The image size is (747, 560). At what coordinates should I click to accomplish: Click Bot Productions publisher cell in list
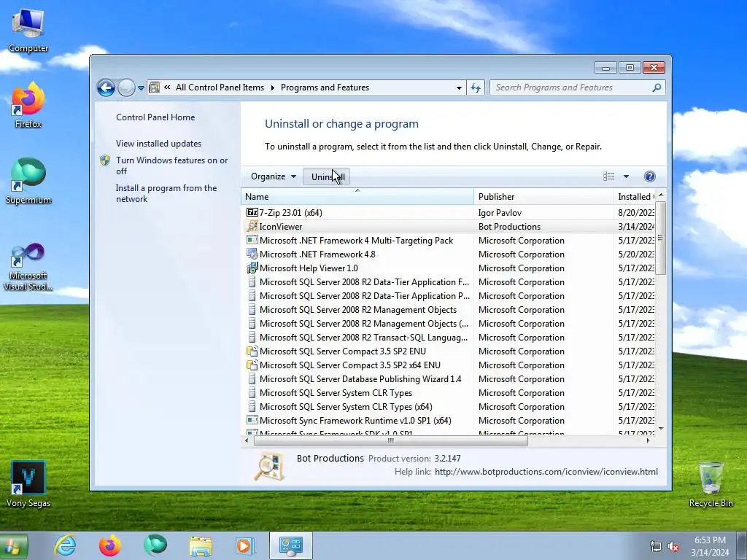pos(509,227)
